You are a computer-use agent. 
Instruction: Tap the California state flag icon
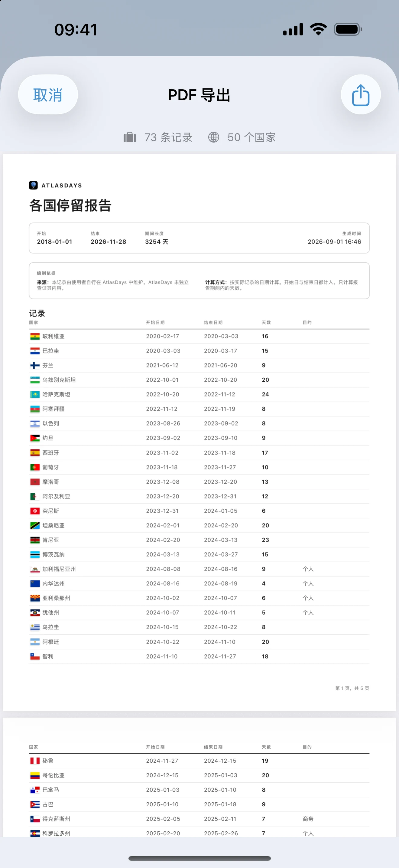tap(35, 569)
